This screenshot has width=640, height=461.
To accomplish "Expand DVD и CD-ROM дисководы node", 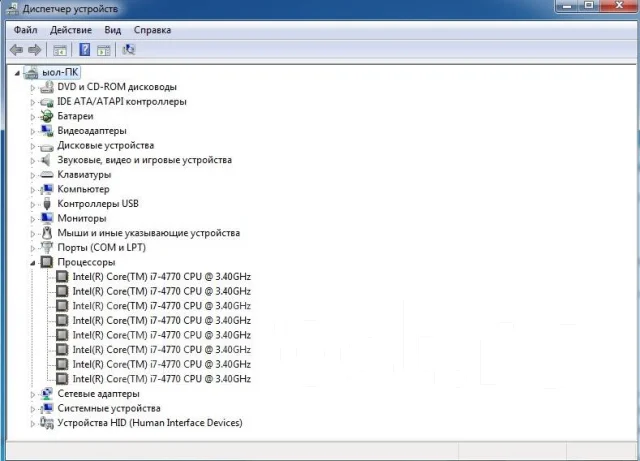I will point(33,87).
